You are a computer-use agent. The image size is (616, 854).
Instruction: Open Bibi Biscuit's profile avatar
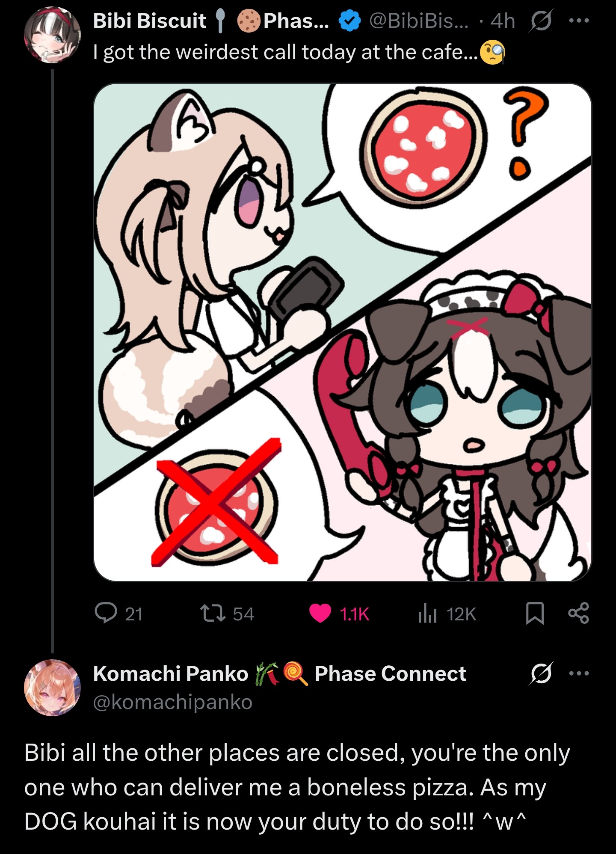(x=52, y=35)
